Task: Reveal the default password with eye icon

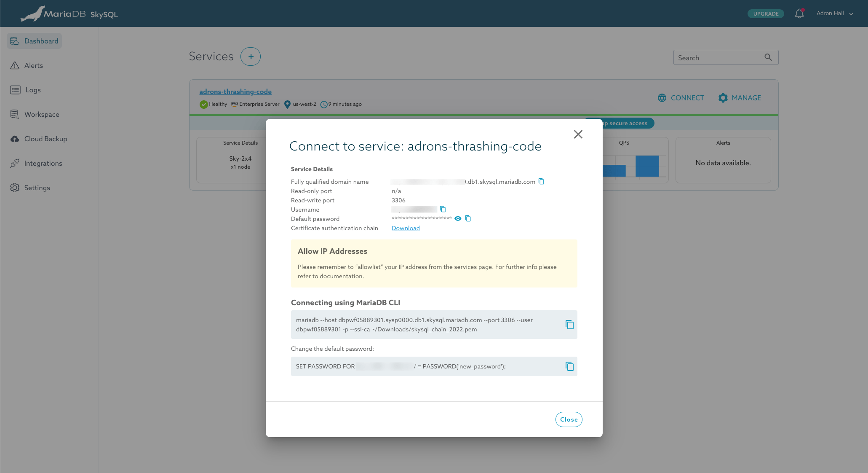Action: point(458,218)
